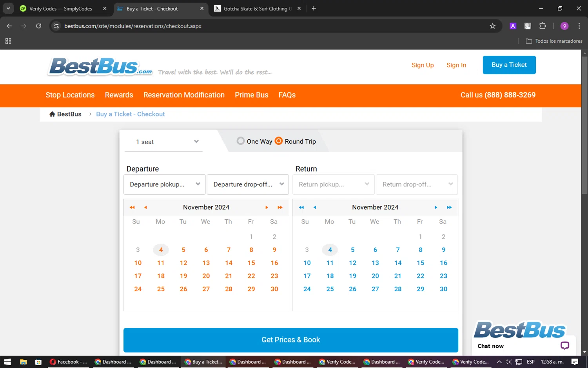588x368 pixels.
Task: Click ESP language indicator in taskbar
Action: [x=531, y=362]
